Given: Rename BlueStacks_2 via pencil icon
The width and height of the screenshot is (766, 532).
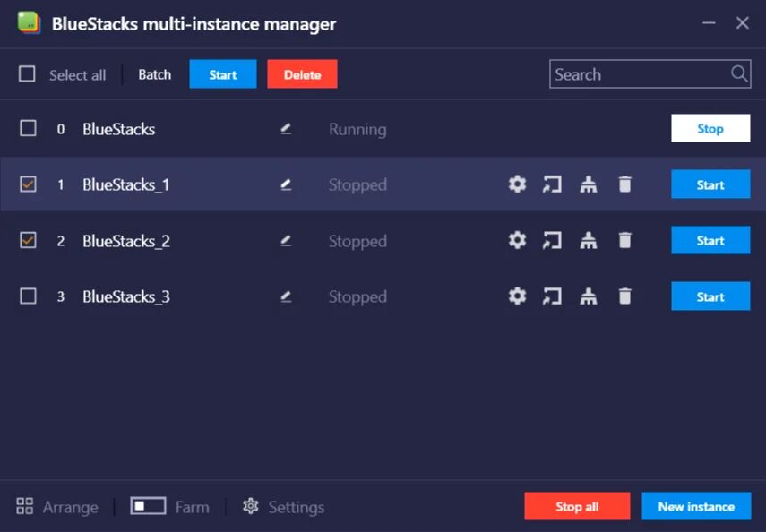Looking at the screenshot, I should click(x=286, y=240).
